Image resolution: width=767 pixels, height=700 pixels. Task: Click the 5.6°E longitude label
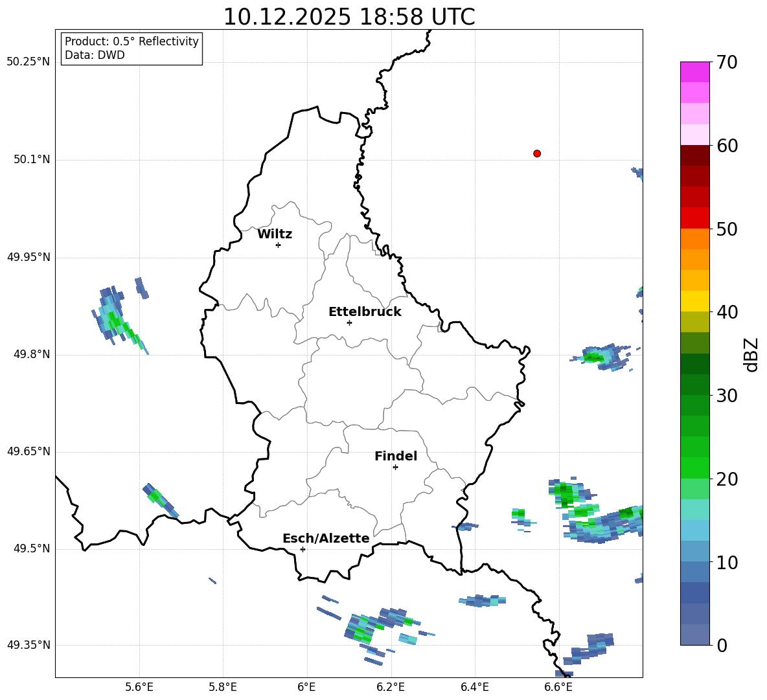pos(139,687)
